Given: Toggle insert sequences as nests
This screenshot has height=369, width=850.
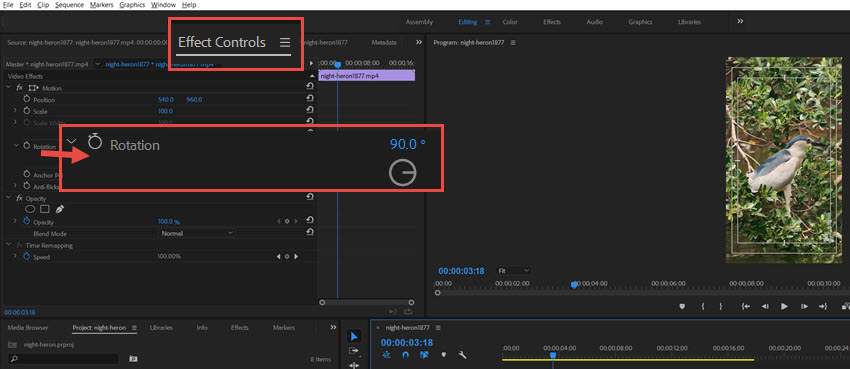Looking at the screenshot, I should (386, 355).
